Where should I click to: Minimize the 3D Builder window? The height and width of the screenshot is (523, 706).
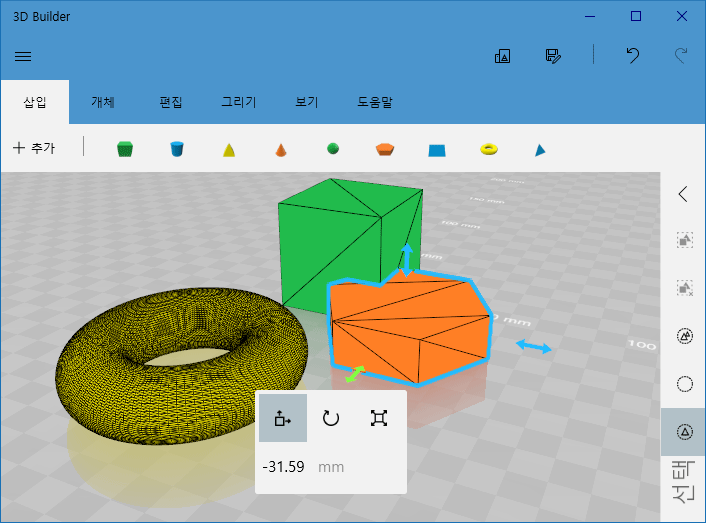point(590,17)
